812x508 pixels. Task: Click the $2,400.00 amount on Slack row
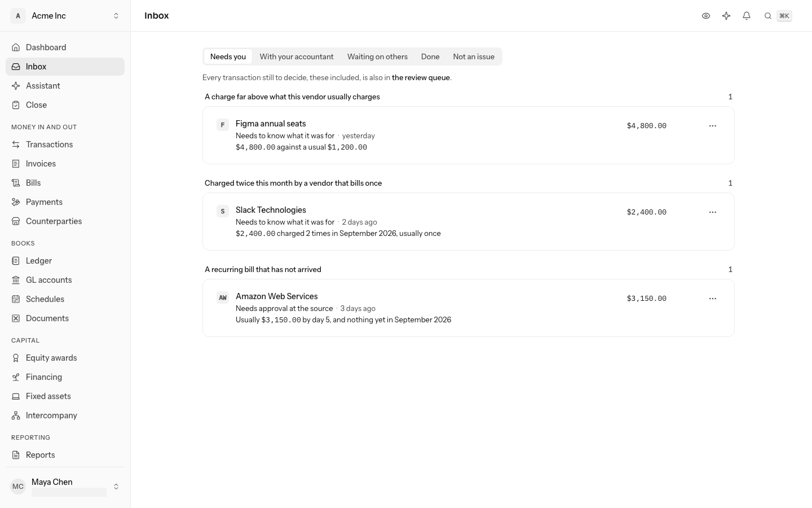click(647, 212)
